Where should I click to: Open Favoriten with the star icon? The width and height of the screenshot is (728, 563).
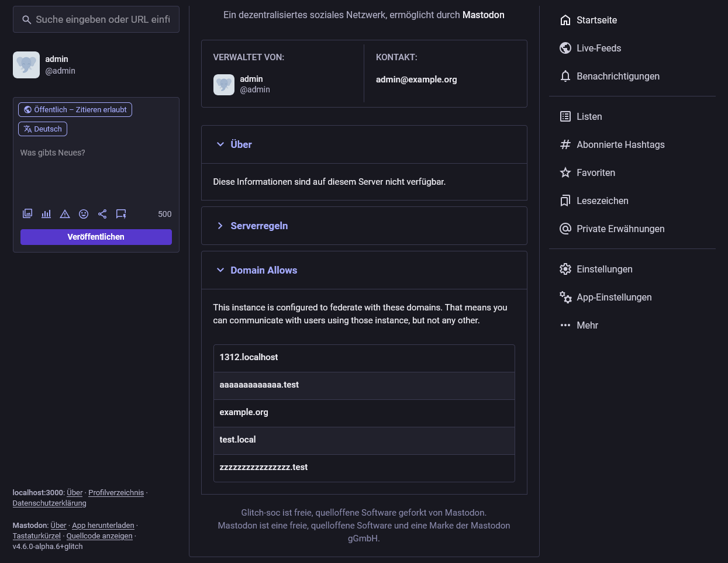pos(565,172)
